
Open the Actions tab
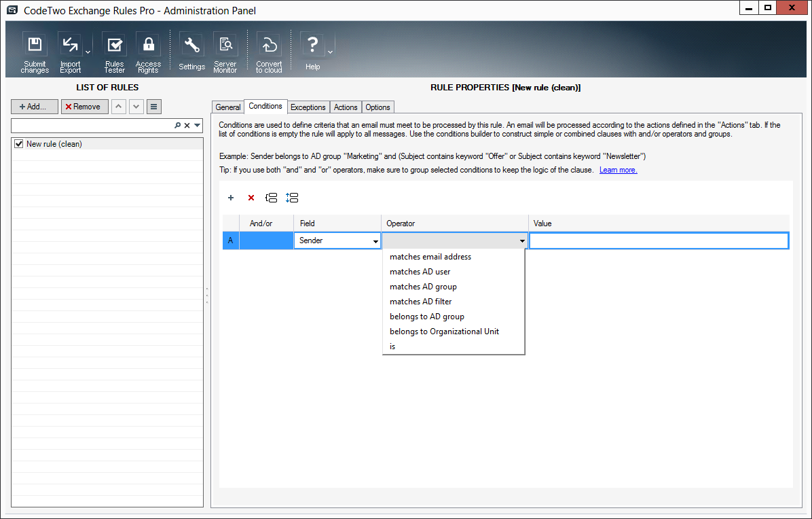[x=346, y=107]
